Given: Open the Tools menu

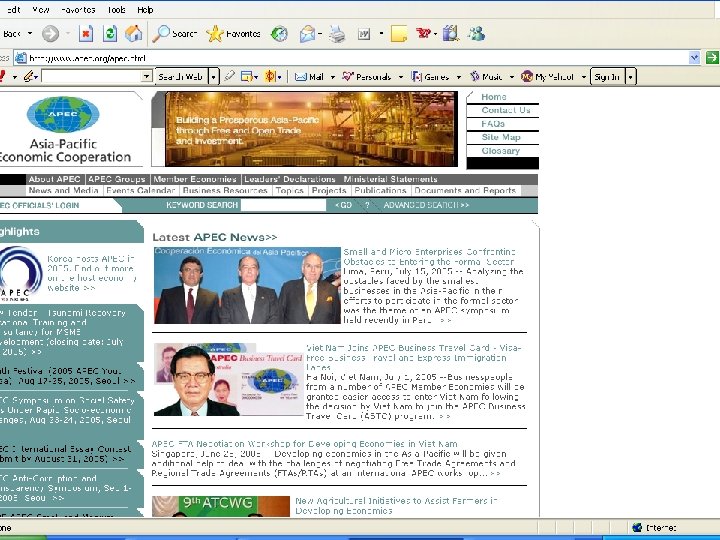Looking at the screenshot, I should (116, 10).
